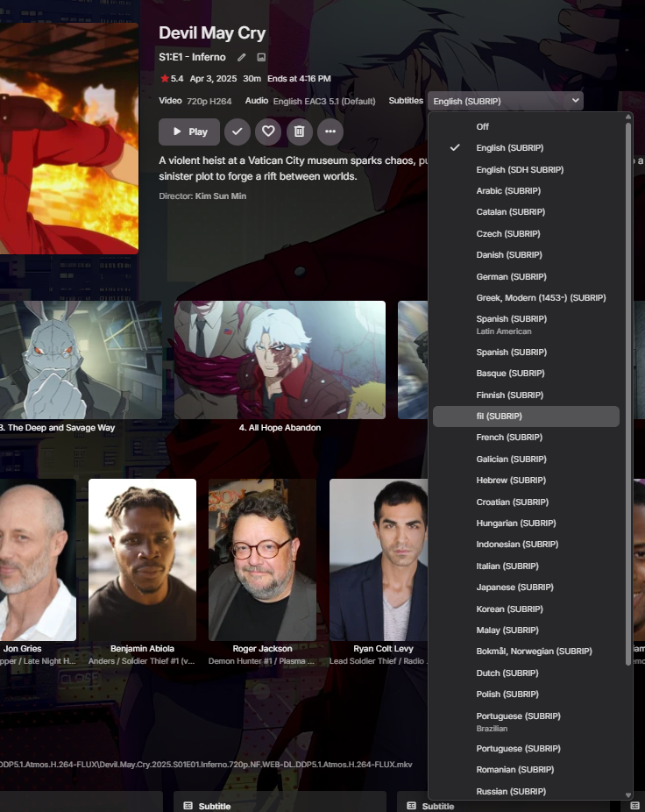Open Benjamin Abiola cast photo
Image resolution: width=645 pixels, height=812 pixels.
[142, 559]
